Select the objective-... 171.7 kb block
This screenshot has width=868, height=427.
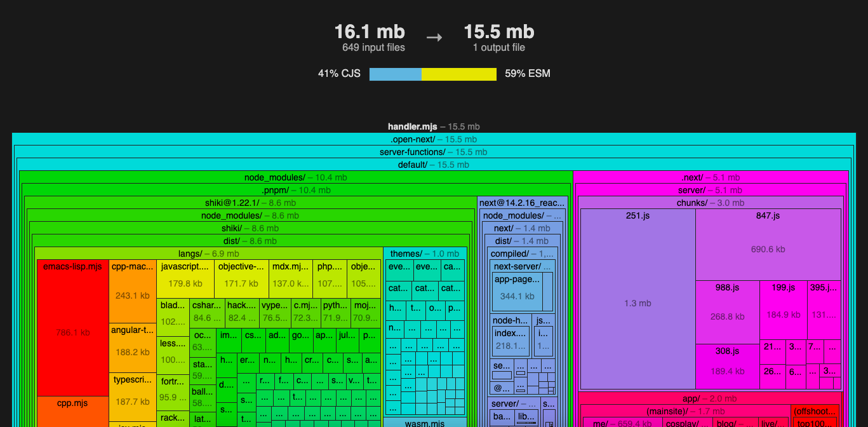click(241, 278)
